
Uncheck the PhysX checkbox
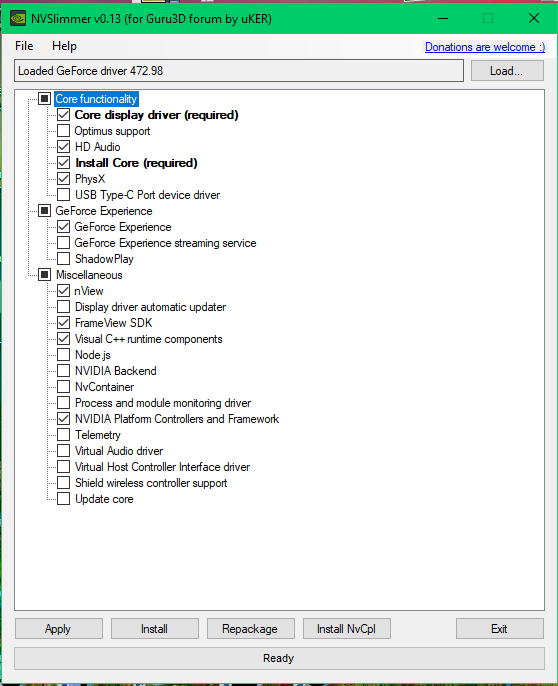point(63,179)
